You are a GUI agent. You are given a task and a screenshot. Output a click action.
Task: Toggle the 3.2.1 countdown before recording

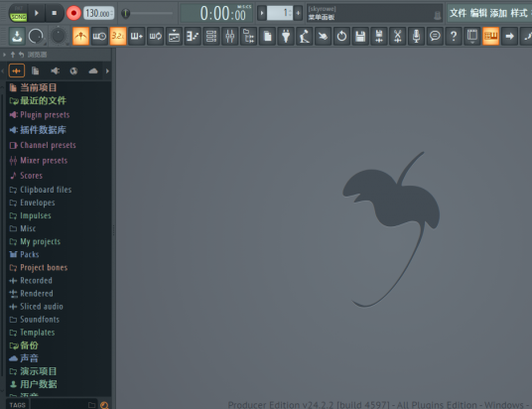point(118,36)
